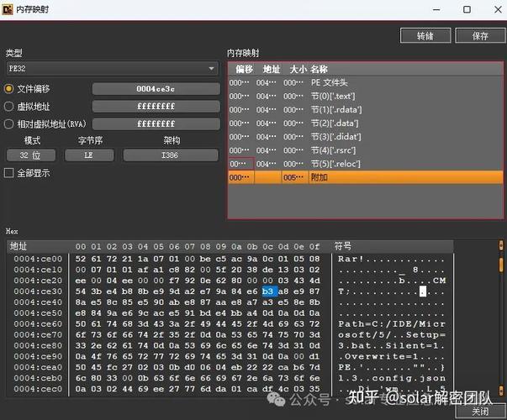Click the RVA value field ffffffff
507x420 pixels.
coord(156,123)
